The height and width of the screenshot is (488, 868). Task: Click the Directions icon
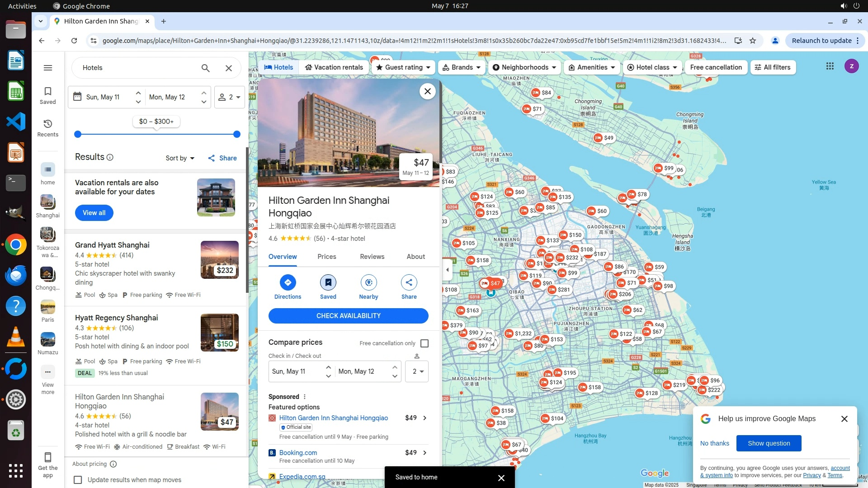coord(288,283)
